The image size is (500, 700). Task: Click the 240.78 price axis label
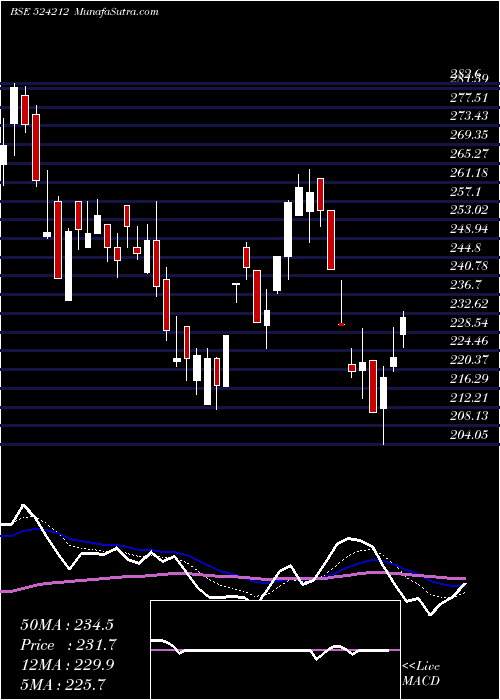click(x=469, y=267)
